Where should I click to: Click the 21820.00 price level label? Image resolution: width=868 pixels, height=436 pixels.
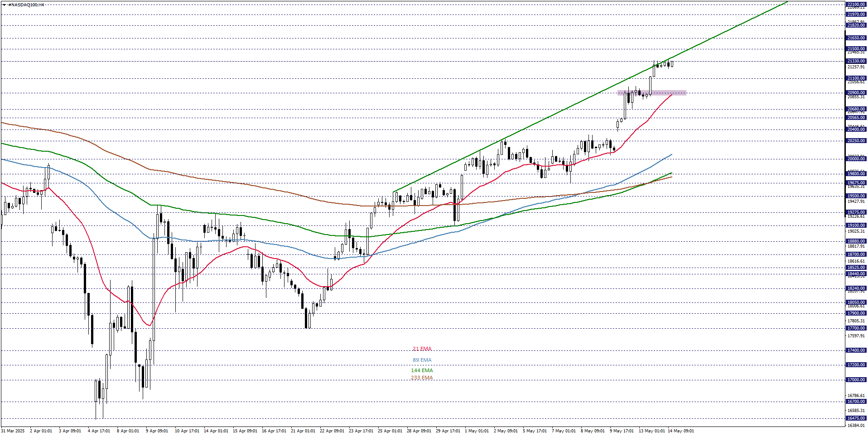[856, 25]
